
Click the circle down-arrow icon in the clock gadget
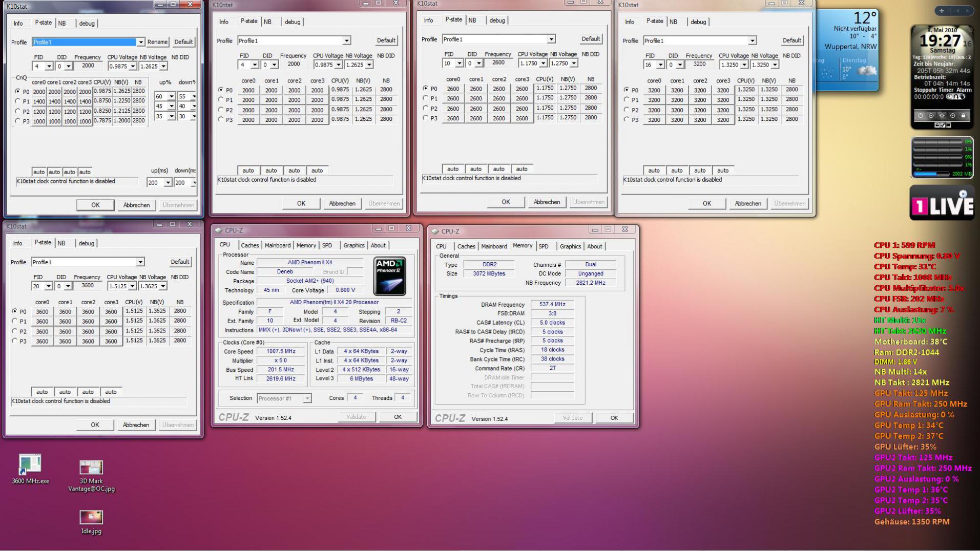click(x=952, y=116)
